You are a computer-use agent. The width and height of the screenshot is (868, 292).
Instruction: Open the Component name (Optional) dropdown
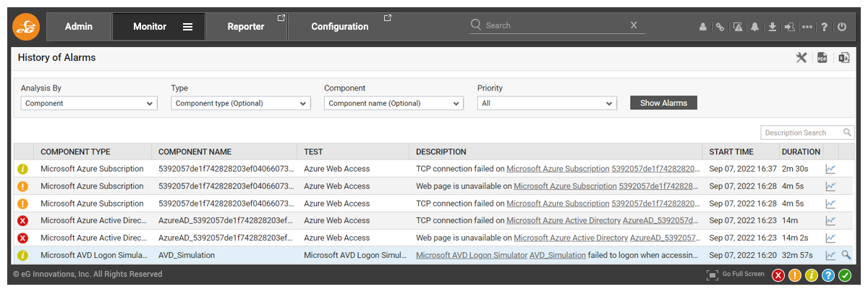(x=393, y=104)
